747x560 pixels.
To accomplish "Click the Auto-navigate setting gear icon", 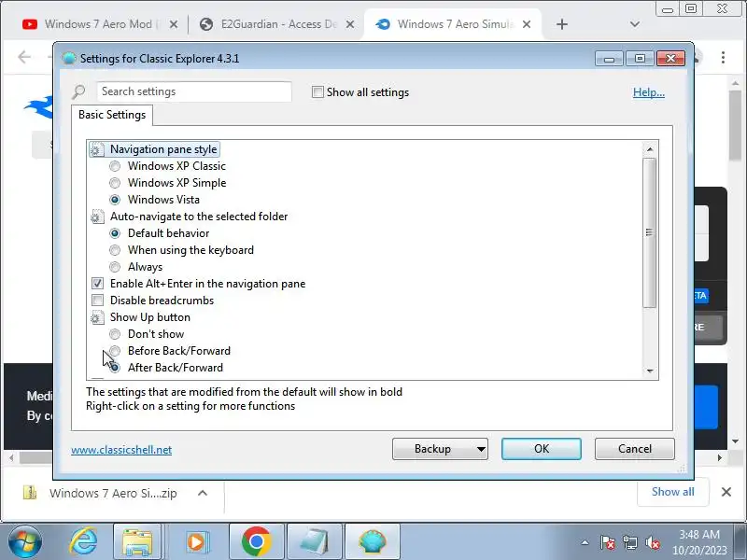I will [x=97, y=217].
